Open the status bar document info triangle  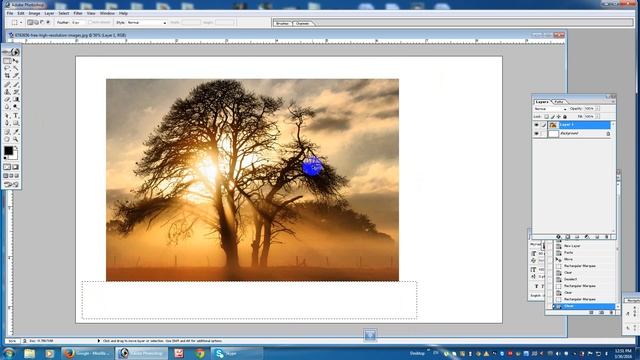click(x=98, y=340)
